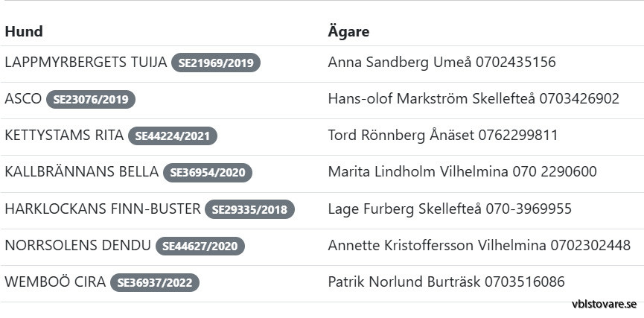
Task: Open HARKLOCKANS FINN-BUSTER entry
Action: [102, 209]
